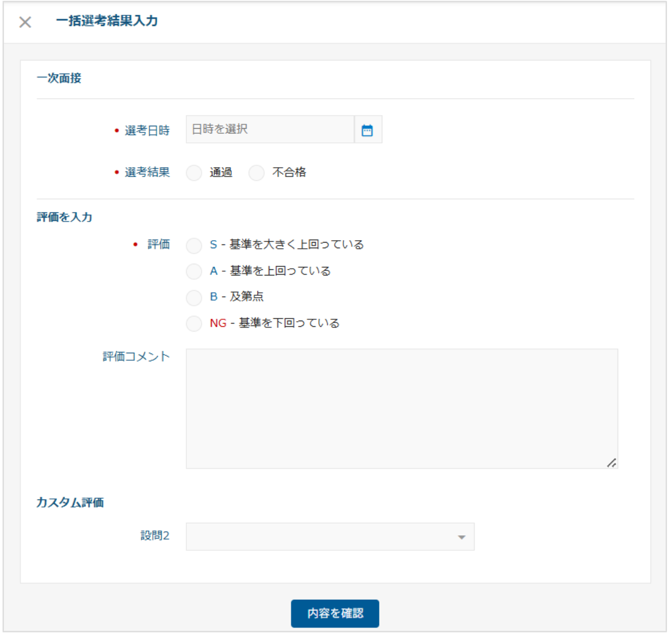Image resolution: width=672 pixels, height=635 pixels.
Task: Expand the 設問2 dropdown arrow
Action: [461, 537]
